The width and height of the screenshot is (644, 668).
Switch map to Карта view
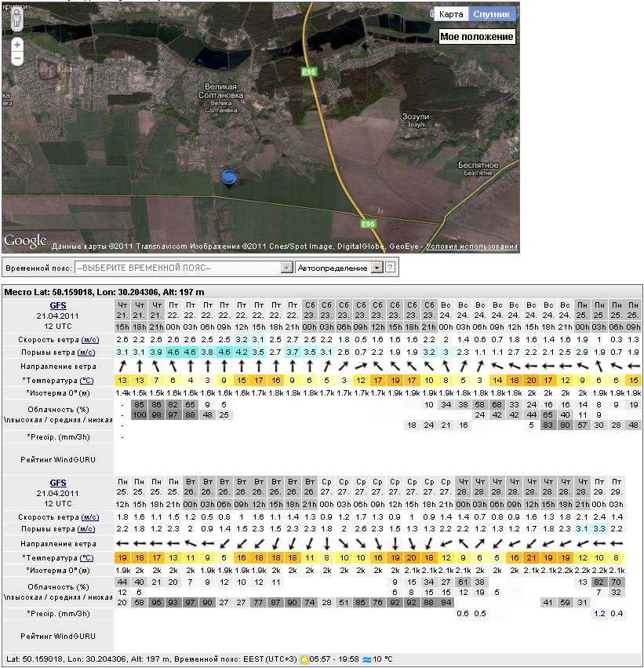tap(450, 14)
